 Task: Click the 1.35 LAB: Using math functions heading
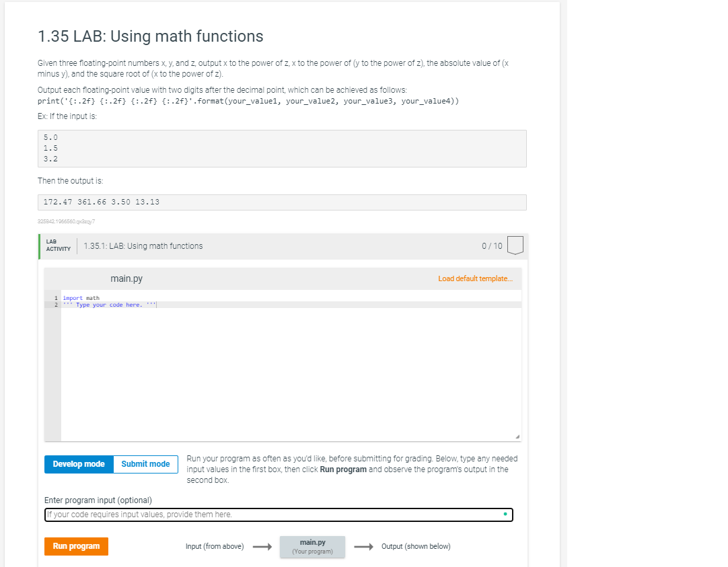pos(149,36)
